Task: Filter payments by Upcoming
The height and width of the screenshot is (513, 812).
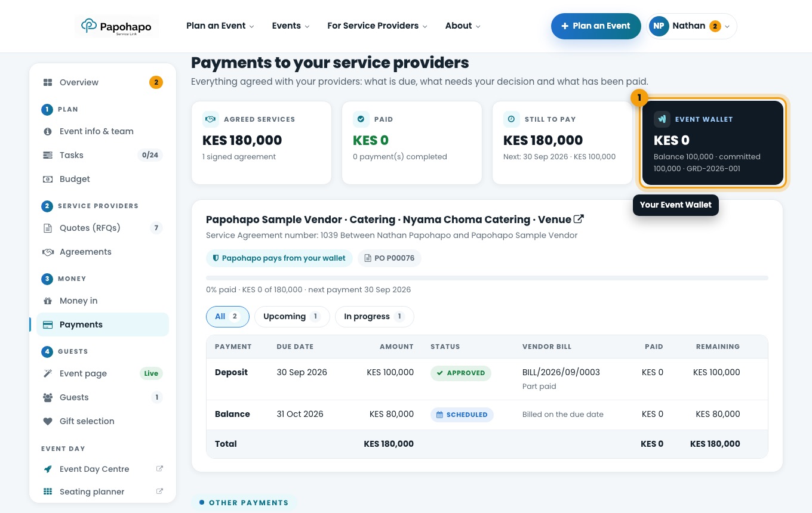Action: (292, 317)
